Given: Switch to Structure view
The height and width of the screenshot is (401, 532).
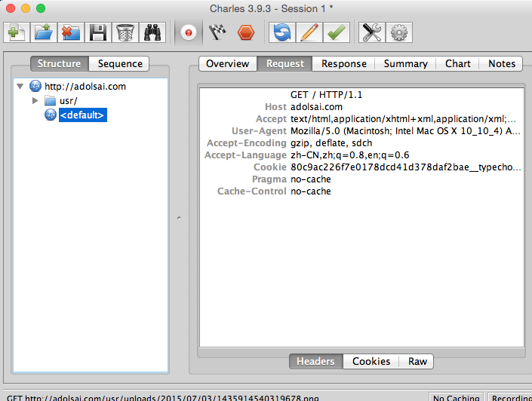Looking at the screenshot, I should (60, 64).
